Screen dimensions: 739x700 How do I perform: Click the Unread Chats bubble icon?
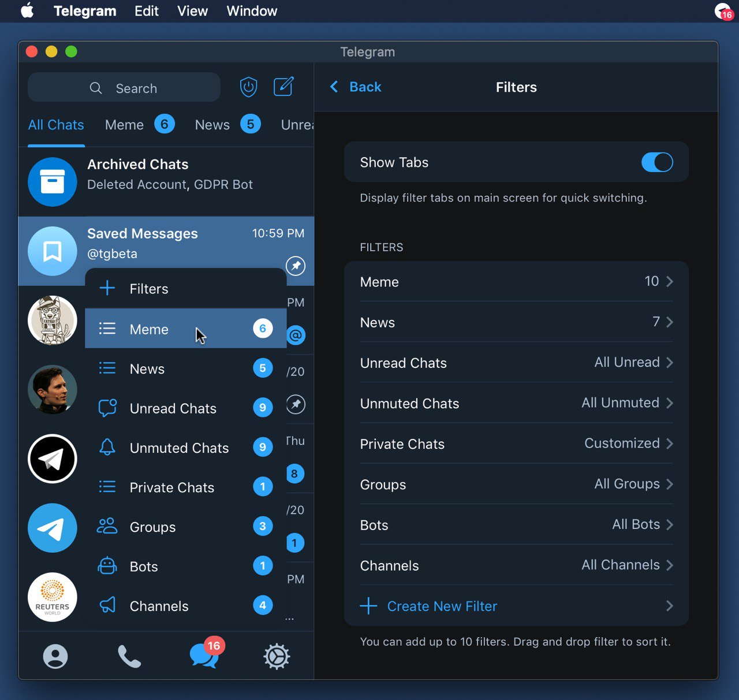pyautogui.click(x=107, y=408)
